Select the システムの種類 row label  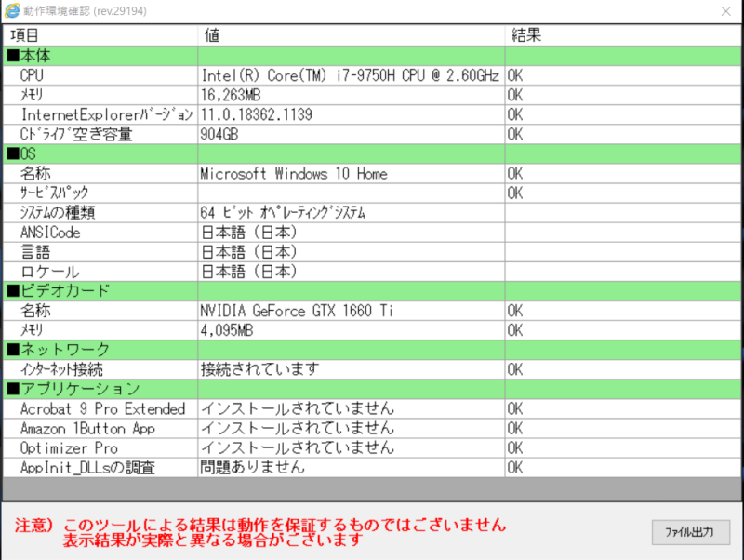pyautogui.click(x=58, y=213)
